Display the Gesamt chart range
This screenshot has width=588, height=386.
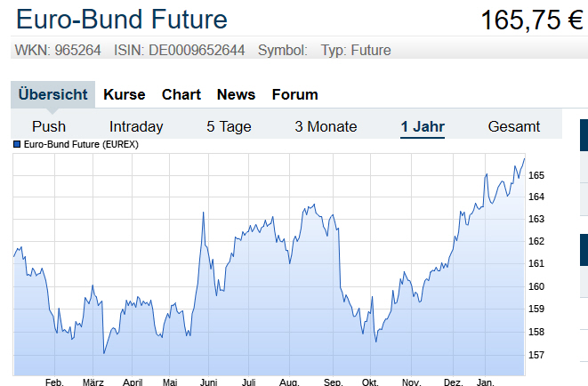tap(514, 126)
